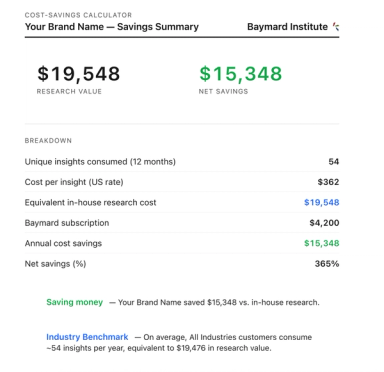
Task: Click the green $15,348 net savings figure
Action: point(241,74)
